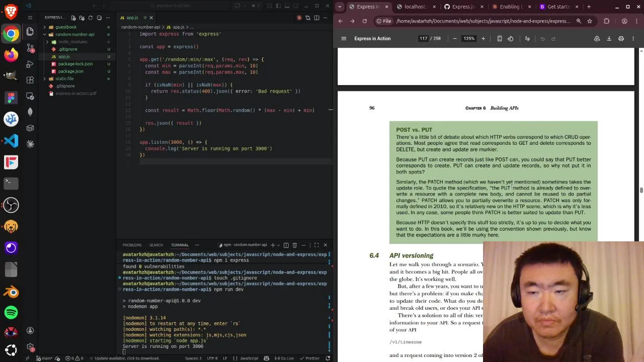
Task: Switch to the PROBLEMS panel tab
Action: click(x=132, y=245)
